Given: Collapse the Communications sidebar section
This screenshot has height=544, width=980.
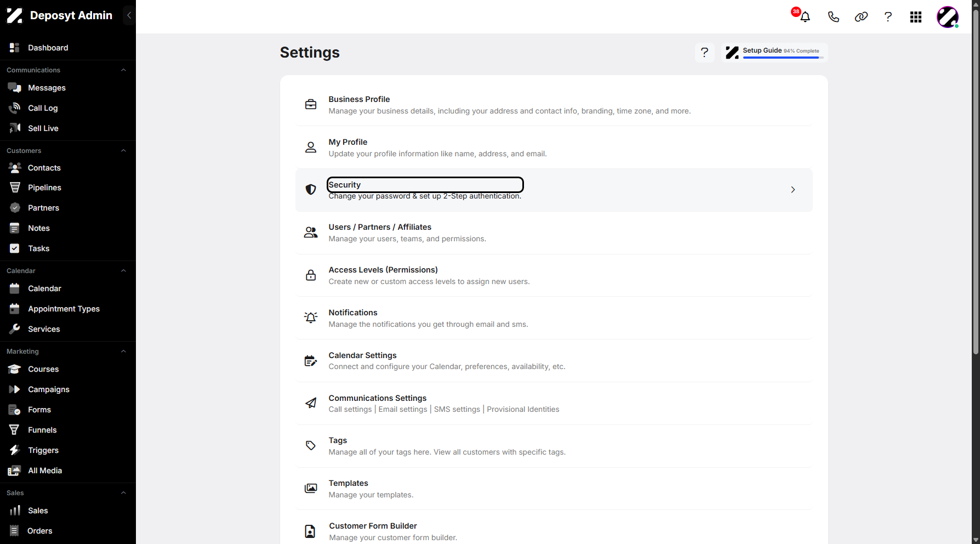Looking at the screenshot, I should 123,70.
